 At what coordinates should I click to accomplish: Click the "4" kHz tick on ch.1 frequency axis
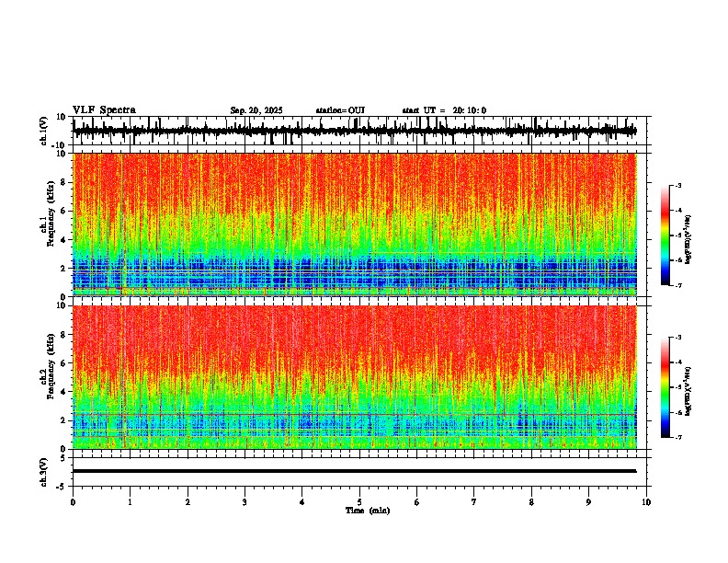[x=63, y=240]
